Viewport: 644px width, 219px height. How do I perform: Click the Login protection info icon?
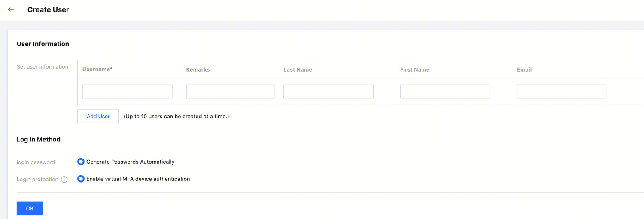pyautogui.click(x=64, y=180)
